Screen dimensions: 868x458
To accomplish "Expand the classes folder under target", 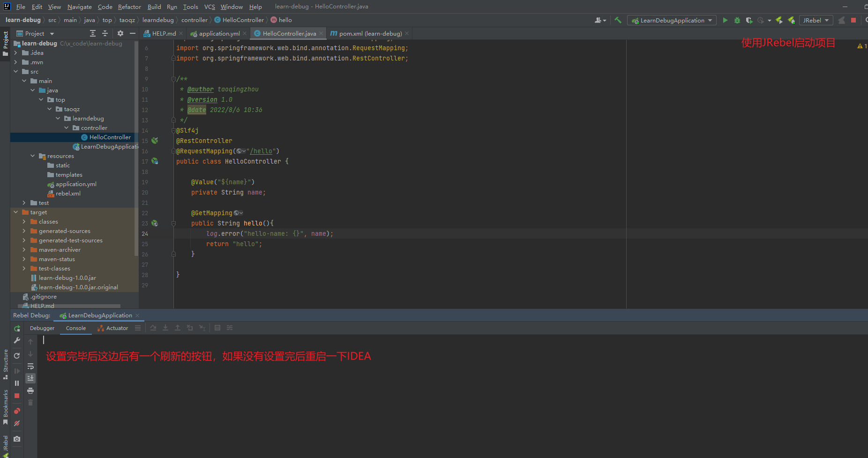I will (x=24, y=222).
